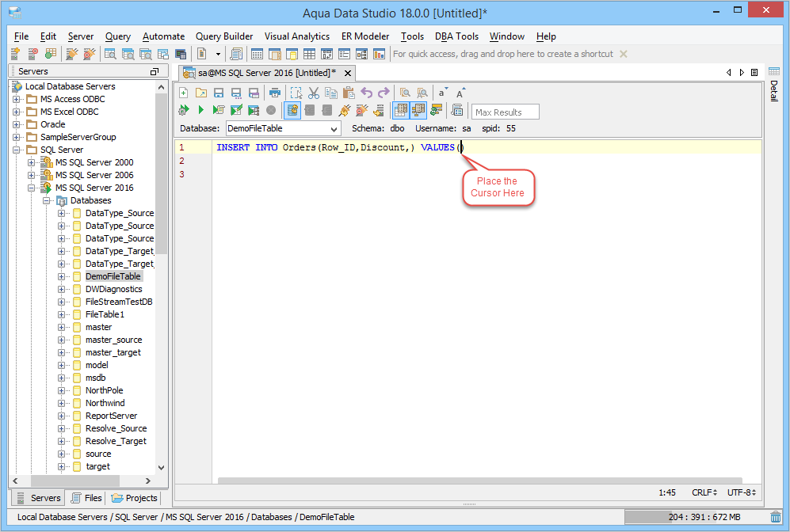Click the Copy icon in editor toolbar

(x=331, y=93)
